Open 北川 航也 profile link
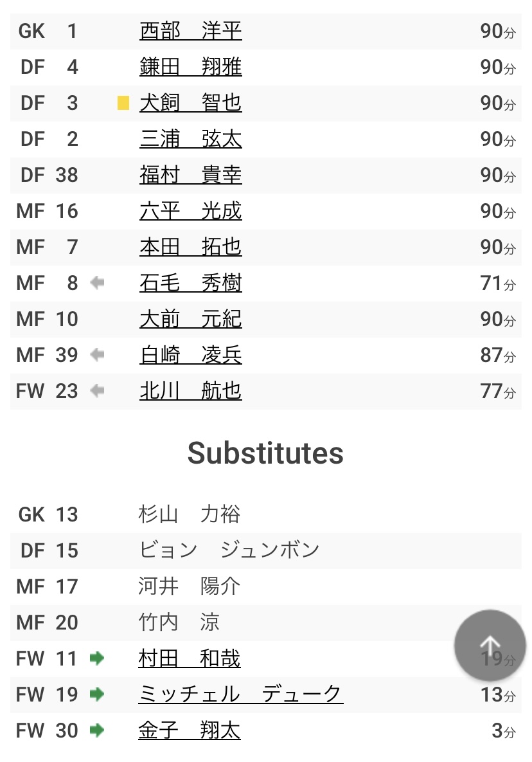This screenshot has width=532, height=762. click(x=191, y=391)
